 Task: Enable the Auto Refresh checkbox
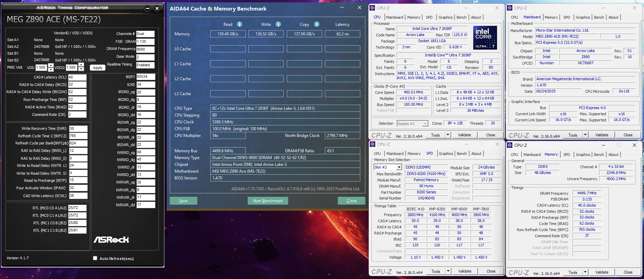95,258
